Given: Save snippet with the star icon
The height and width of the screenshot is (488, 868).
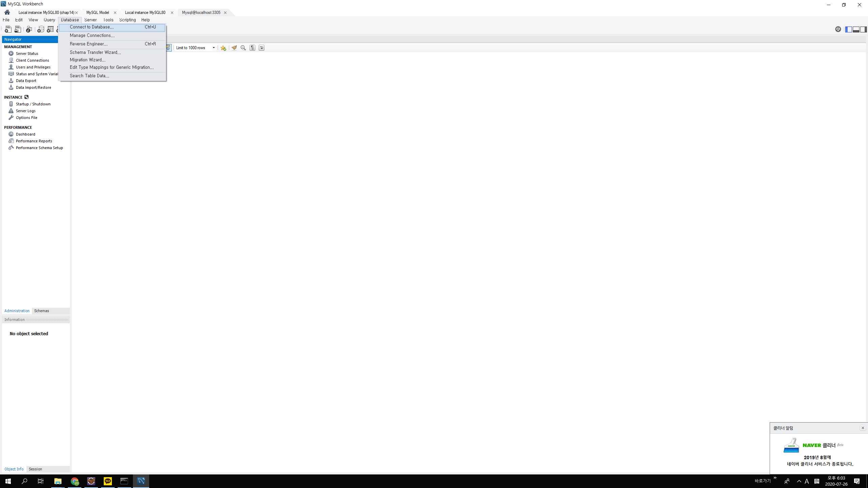Looking at the screenshot, I should (x=223, y=48).
